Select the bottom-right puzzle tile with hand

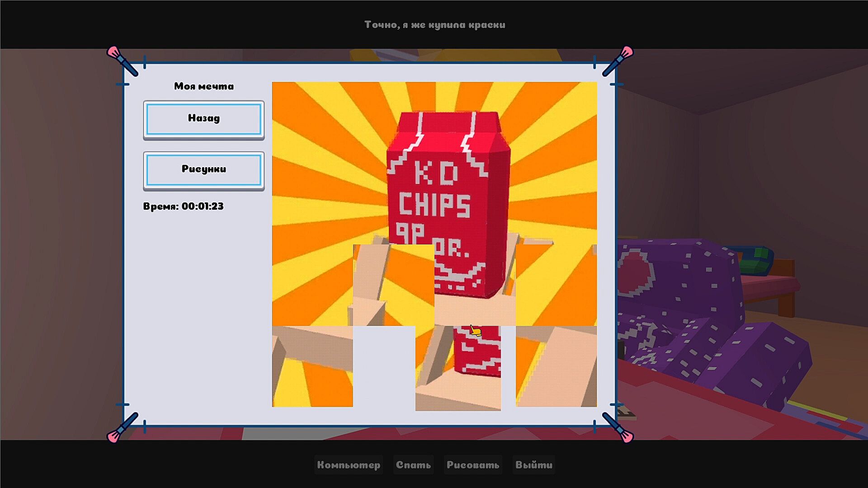pyautogui.click(x=556, y=366)
